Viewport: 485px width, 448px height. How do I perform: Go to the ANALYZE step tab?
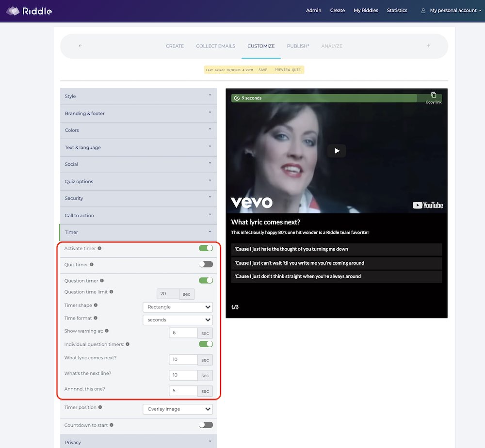click(332, 46)
